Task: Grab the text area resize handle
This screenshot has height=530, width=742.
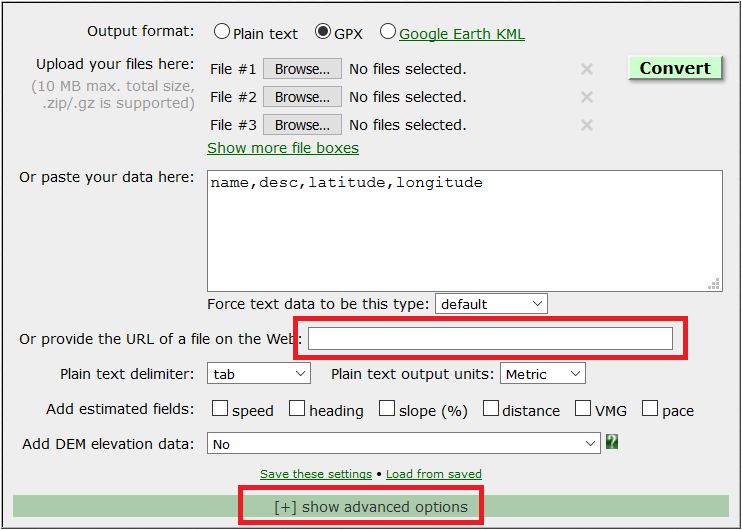Action: coord(714,283)
